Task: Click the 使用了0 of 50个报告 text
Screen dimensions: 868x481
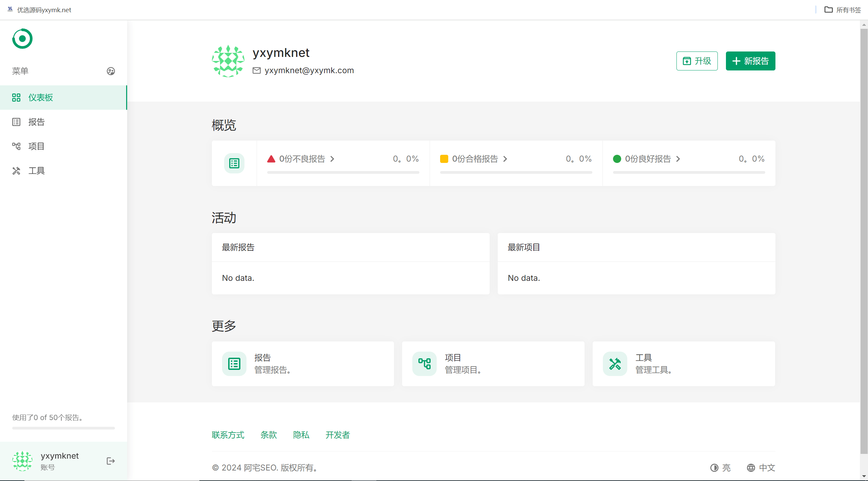Action: [x=48, y=418]
